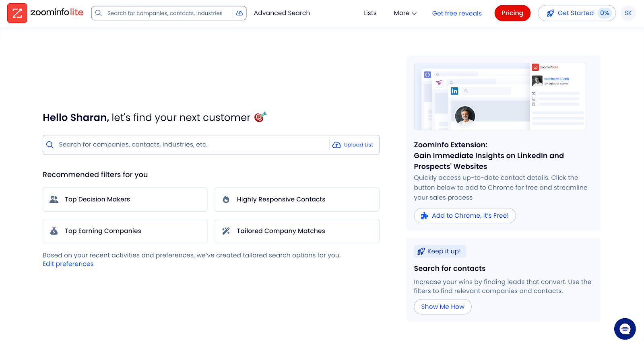Open the SK user avatar menu
This screenshot has width=644, height=342.
(628, 13)
